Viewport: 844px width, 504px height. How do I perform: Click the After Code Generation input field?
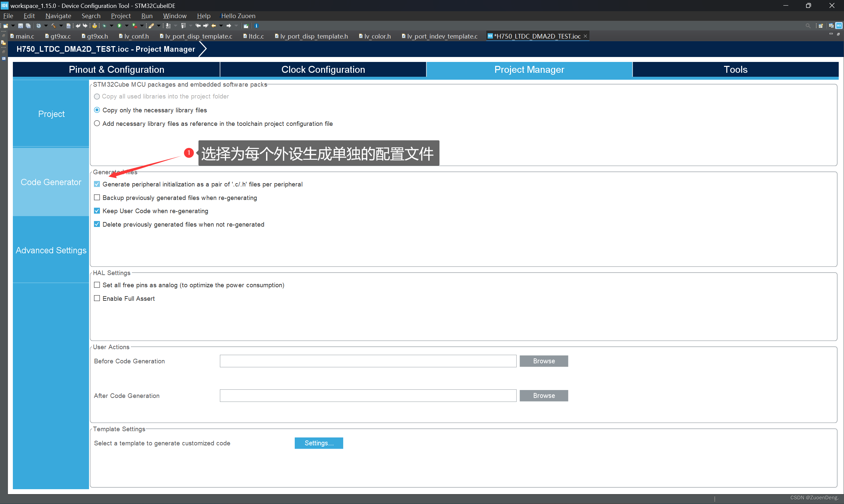click(368, 396)
